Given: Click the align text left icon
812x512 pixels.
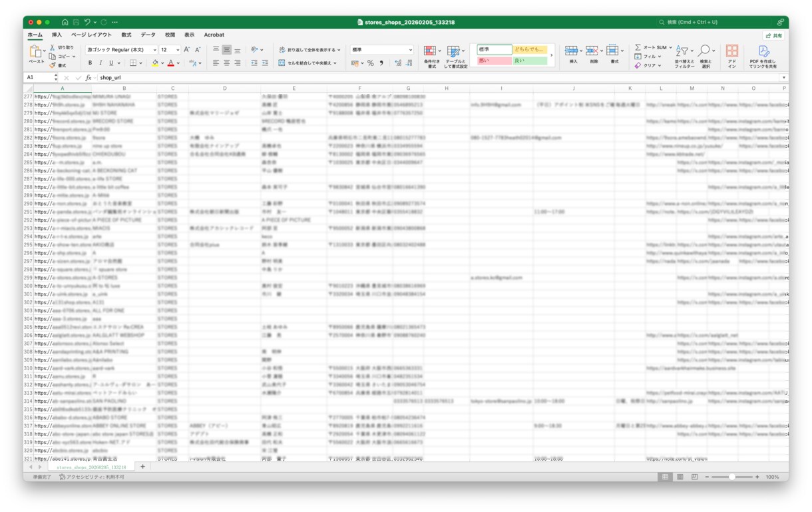Looking at the screenshot, I should click(x=216, y=63).
